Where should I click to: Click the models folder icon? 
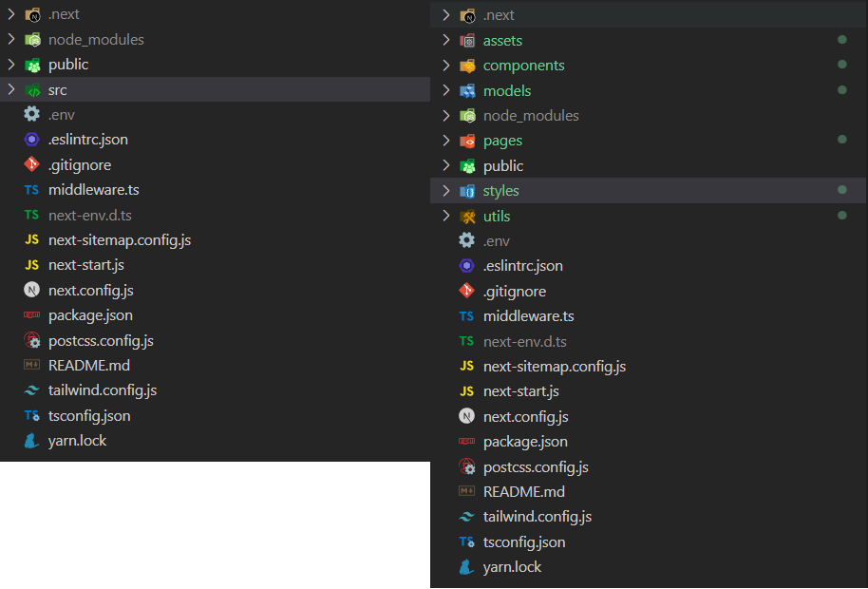467,90
